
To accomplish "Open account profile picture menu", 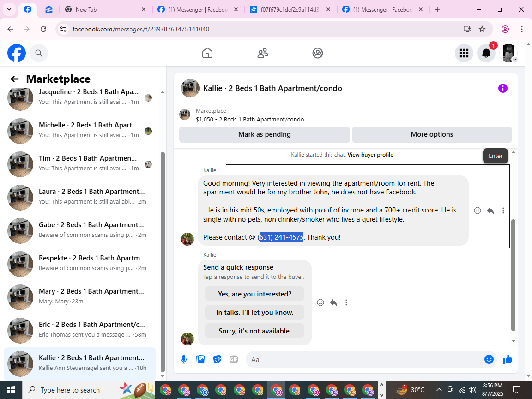I will click(508, 53).
